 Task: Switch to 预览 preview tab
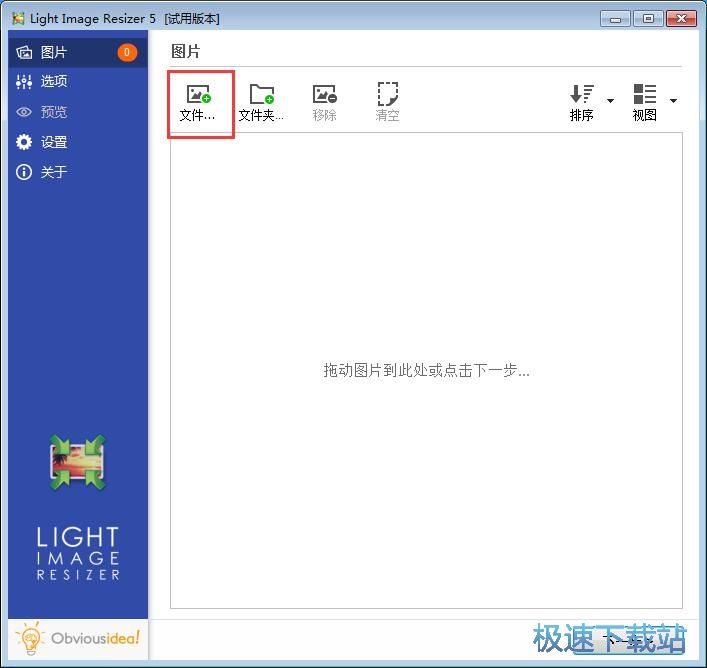pyautogui.click(x=78, y=112)
